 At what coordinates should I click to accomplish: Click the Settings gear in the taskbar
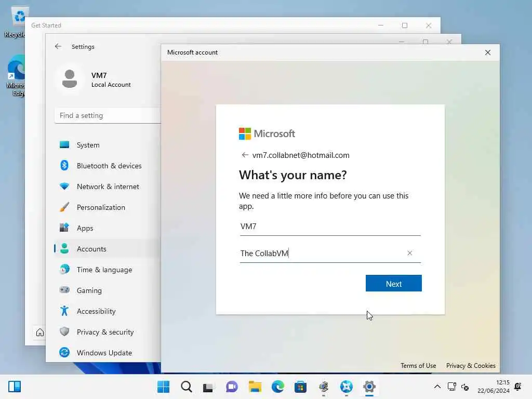369,387
